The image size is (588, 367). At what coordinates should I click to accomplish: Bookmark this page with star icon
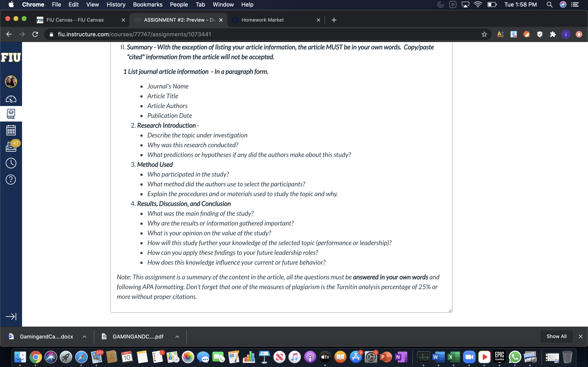click(x=484, y=34)
